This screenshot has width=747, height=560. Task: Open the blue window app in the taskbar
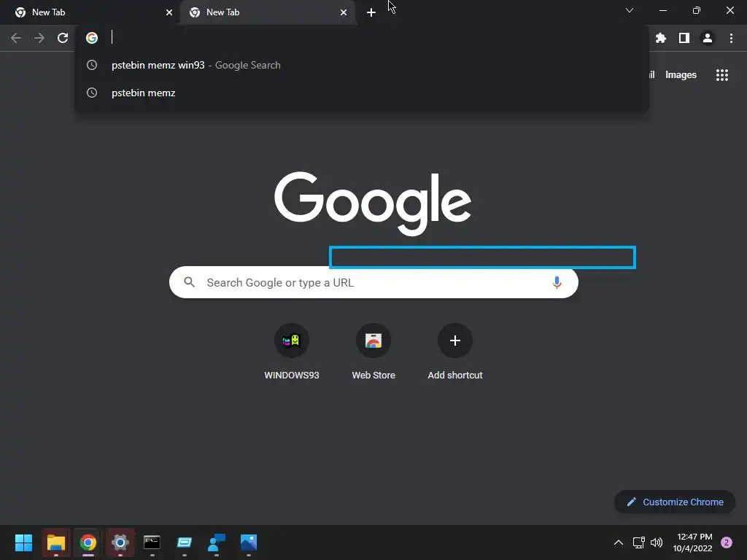(185, 542)
